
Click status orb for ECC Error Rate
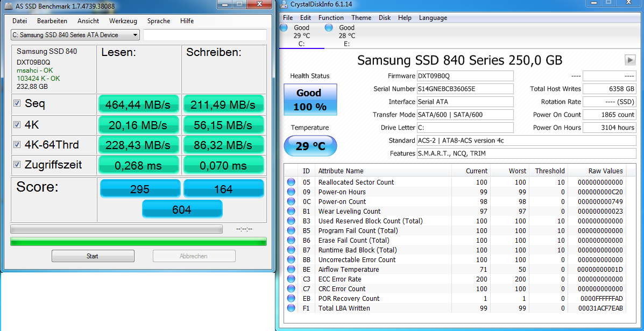point(291,279)
